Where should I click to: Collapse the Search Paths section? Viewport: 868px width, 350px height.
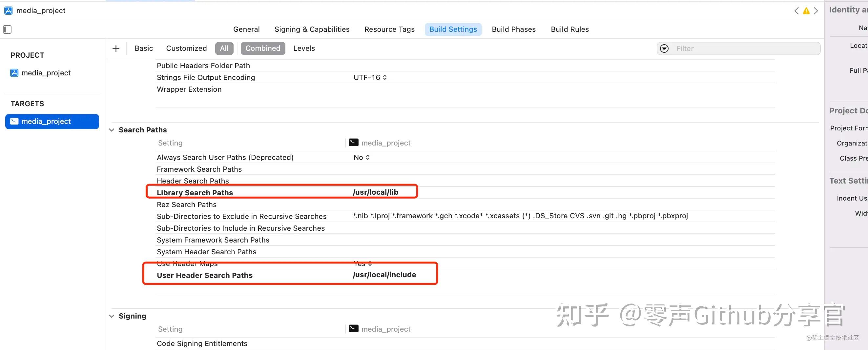pyautogui.click(x=112, y=130)
